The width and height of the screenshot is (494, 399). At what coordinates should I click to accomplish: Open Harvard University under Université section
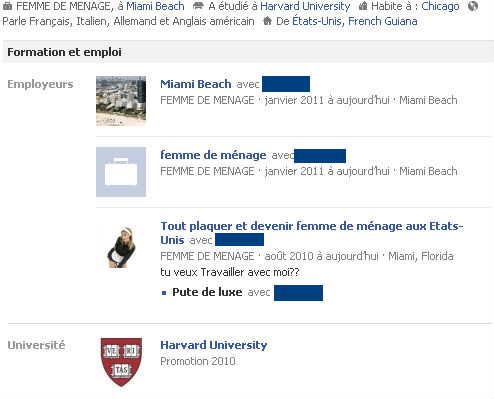coord(214,345)
